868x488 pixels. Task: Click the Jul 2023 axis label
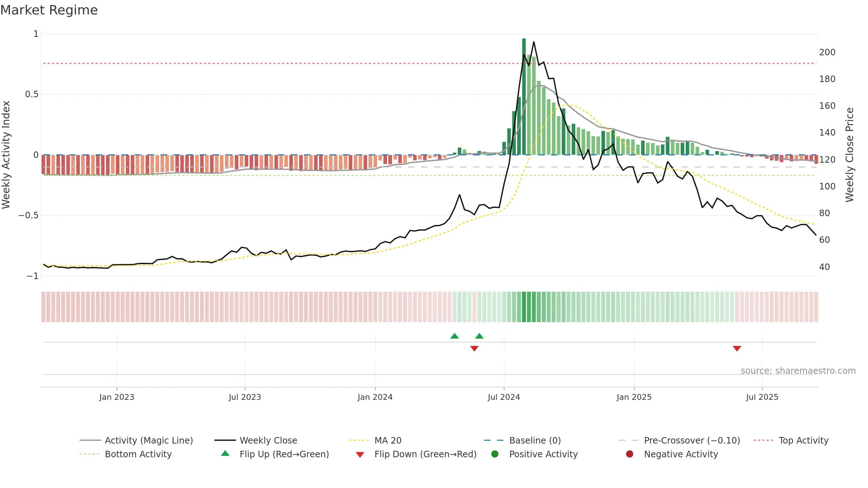click(245, 397)
